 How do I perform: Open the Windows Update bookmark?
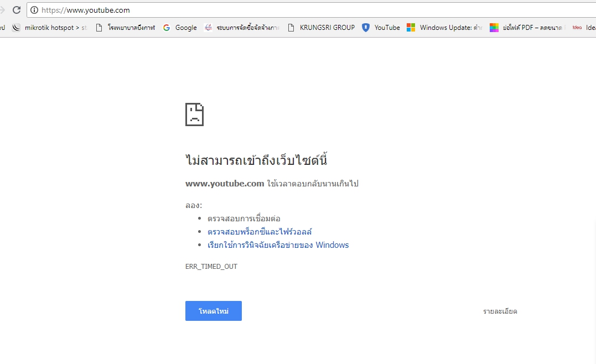[x=445, y=27]
